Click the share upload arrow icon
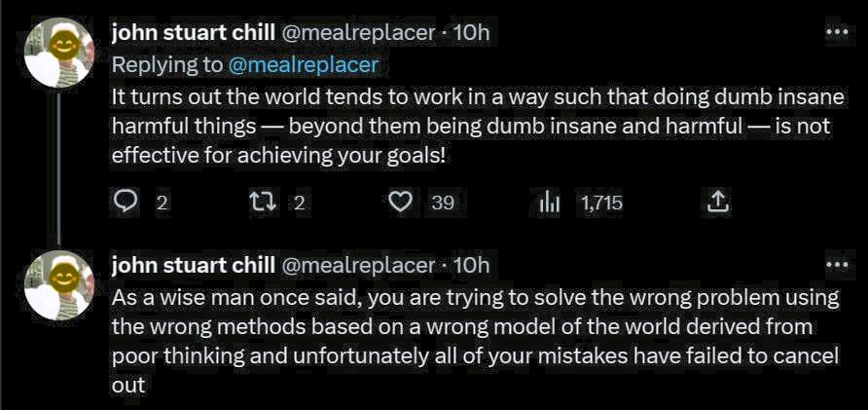This screenshot has width=868, height=410. (717, 203)
